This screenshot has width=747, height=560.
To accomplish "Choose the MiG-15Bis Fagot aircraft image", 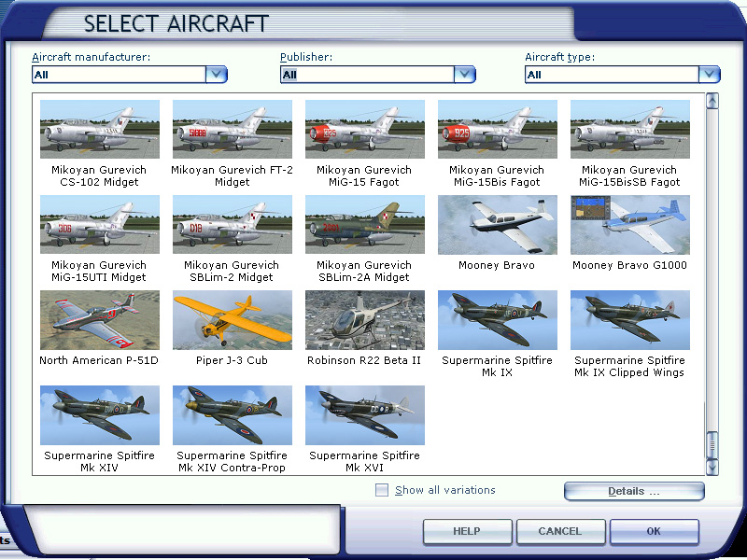I will point(497,129).
